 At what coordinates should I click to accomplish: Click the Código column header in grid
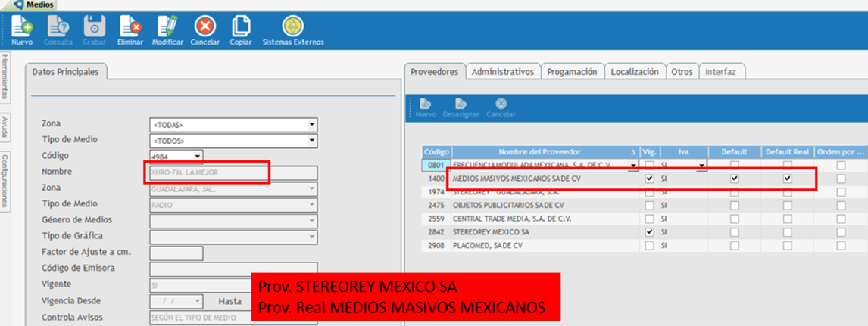pyautogui.click(x=437, y=151)
